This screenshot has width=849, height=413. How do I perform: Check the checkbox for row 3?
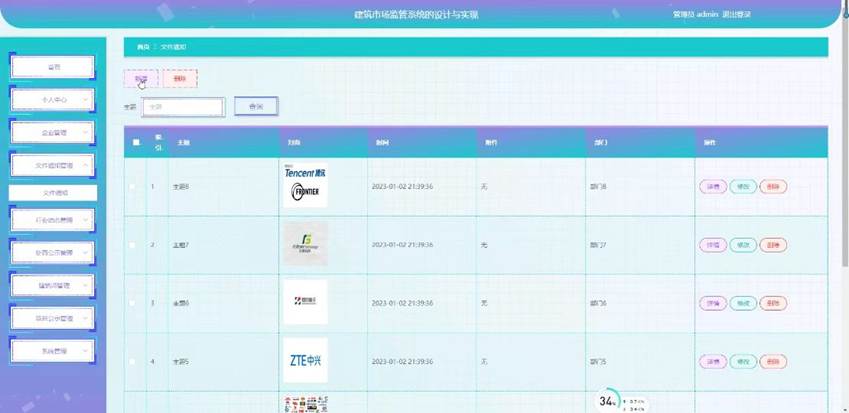point(132,303)
